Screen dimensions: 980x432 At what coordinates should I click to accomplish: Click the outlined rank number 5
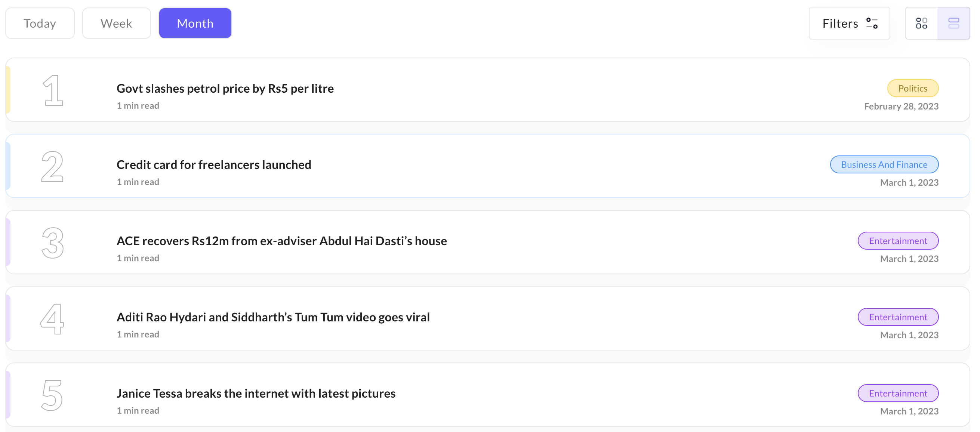tap(52, 395)
